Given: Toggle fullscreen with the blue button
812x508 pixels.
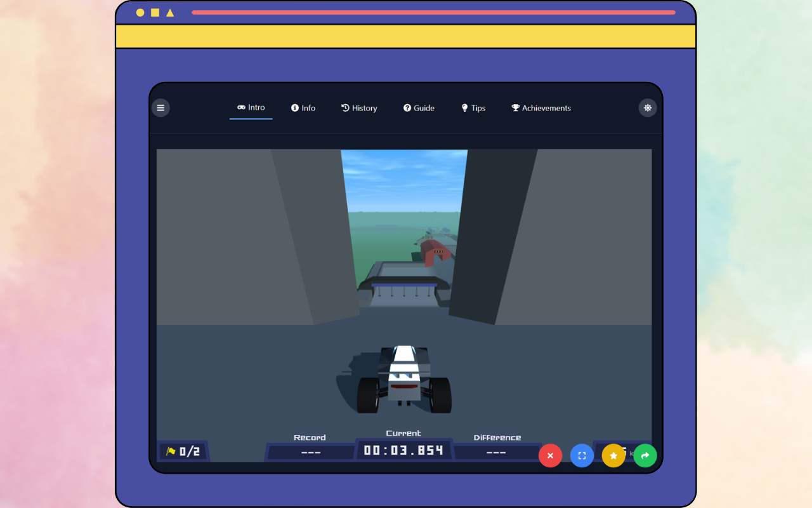Looking at the screenshot, I should tap(582, 455).
